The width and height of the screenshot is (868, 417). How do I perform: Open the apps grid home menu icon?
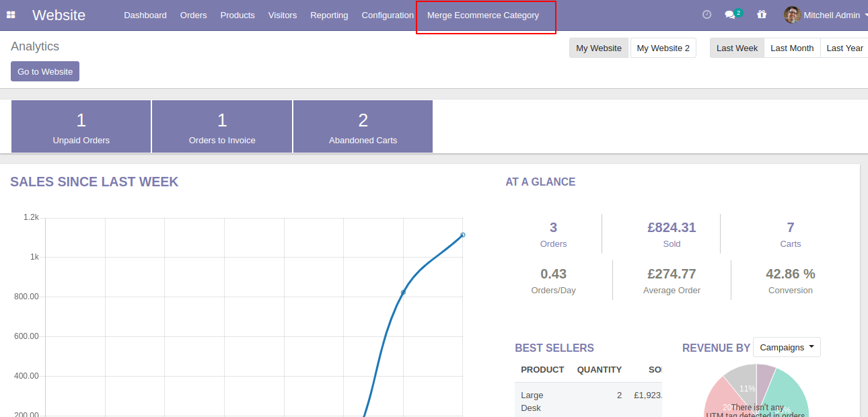coord(11,15)
